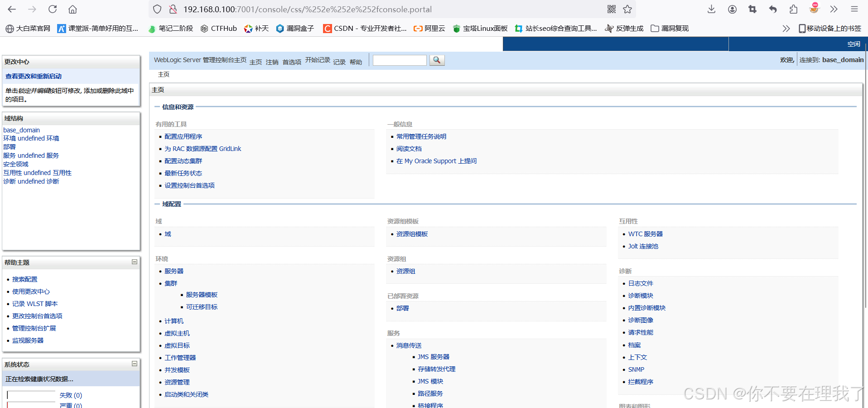Collapse the 帮助主题 panel
868x408 pixels.
[135, 262]
